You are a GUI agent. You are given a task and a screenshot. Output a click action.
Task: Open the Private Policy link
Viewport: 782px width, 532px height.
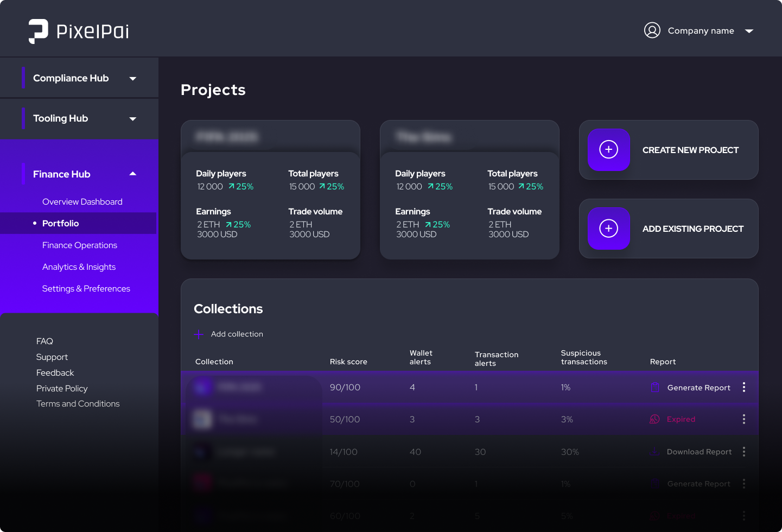click(x=62, y=388)
